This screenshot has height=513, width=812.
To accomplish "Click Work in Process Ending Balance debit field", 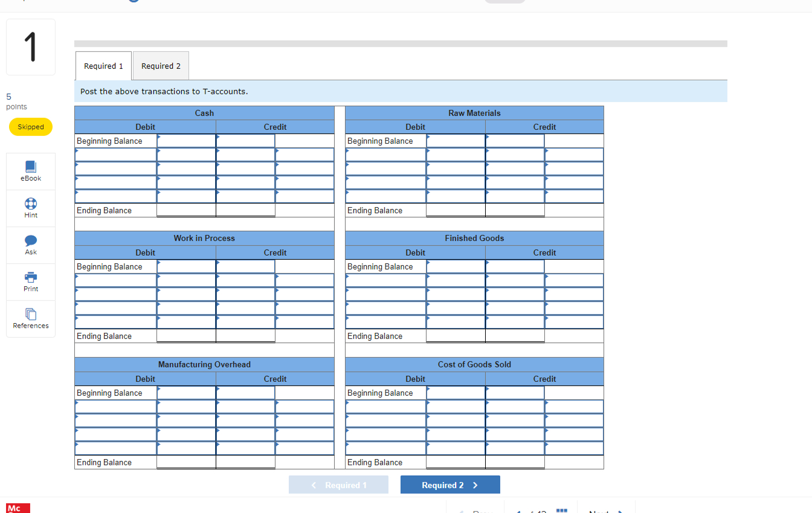I will point(186,336).
